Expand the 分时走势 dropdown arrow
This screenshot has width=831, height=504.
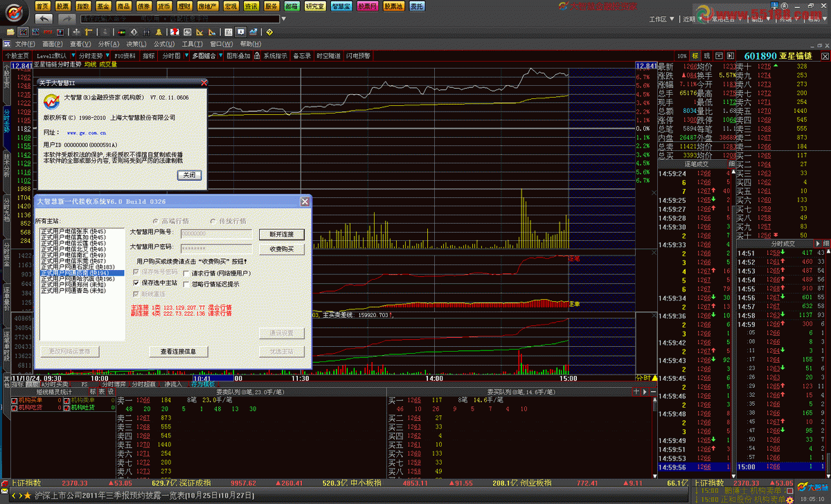[107, 55]
